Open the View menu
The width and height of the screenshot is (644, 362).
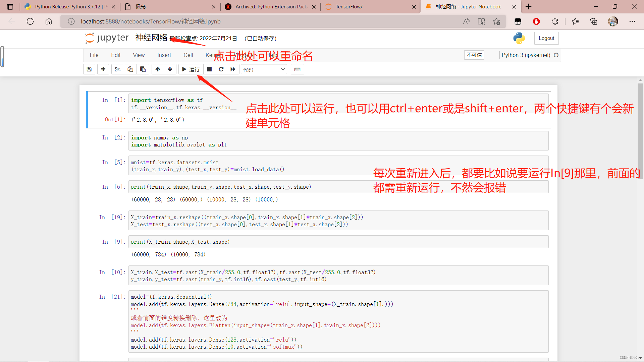point(139,55)
